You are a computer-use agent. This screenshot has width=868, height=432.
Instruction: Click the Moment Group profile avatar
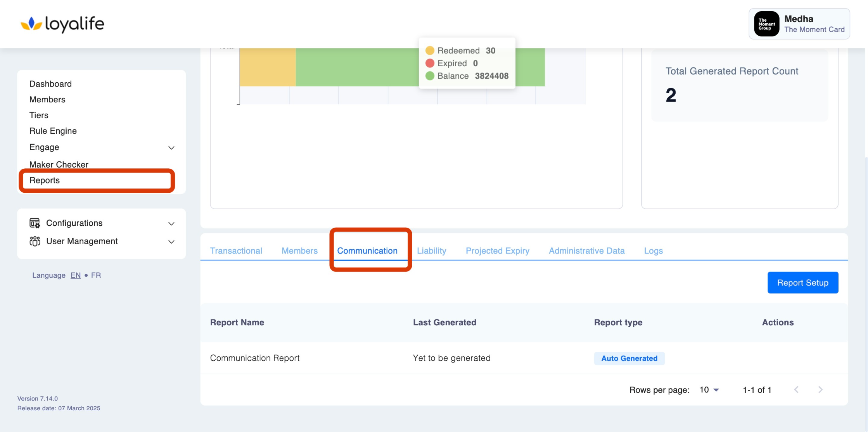[x=766, y=24]
